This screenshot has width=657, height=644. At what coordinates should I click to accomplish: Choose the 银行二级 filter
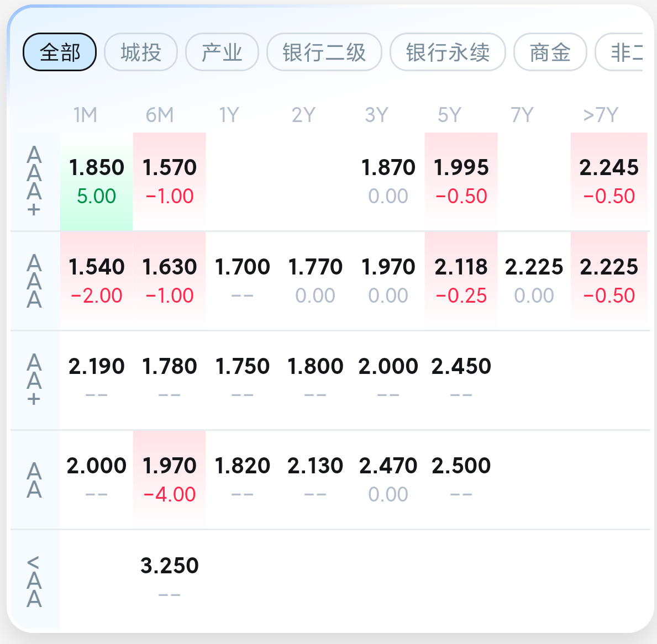tap(324, 52)
